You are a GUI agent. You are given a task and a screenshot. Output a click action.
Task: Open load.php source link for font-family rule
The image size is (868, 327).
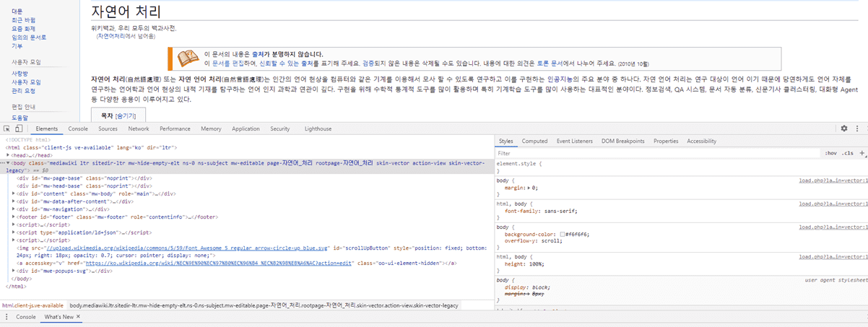pos(833,204)
